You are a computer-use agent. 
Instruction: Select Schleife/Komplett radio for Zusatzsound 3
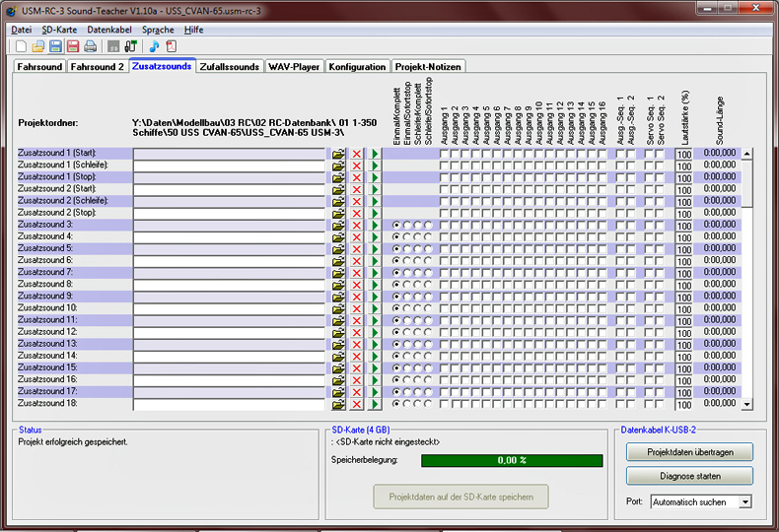click(417, 226)
